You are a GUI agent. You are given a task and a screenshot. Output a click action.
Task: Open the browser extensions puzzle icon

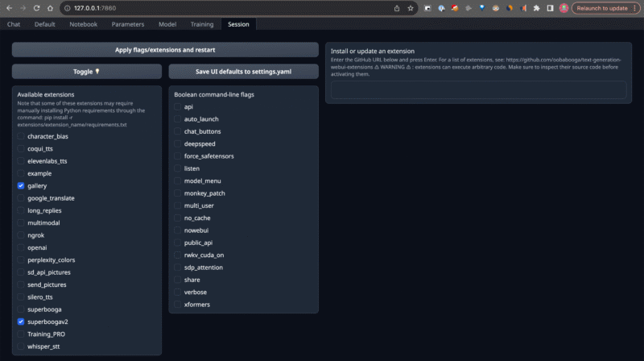pyautogui.click(x=536, y=8)
